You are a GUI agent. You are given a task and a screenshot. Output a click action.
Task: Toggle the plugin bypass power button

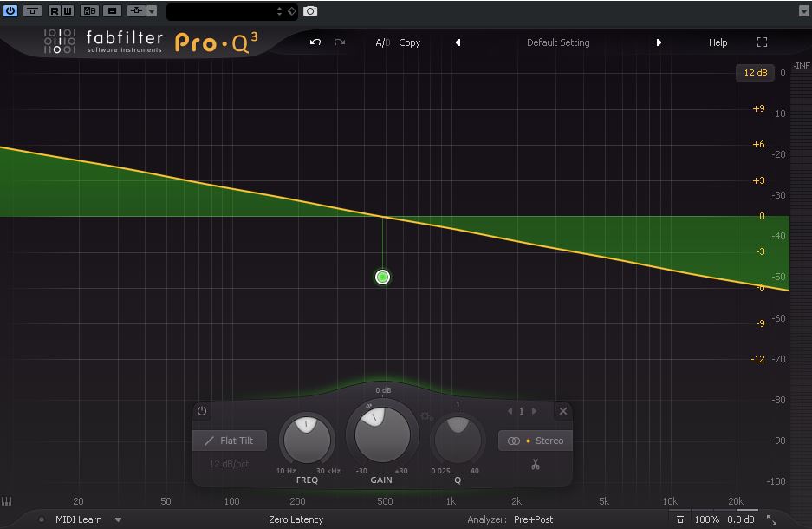[10, 11]
